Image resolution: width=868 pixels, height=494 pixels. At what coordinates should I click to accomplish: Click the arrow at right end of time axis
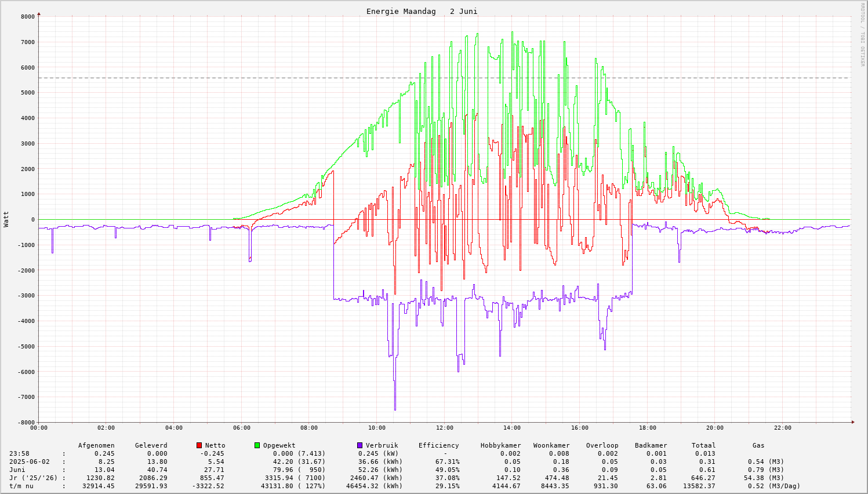[853, 422]
